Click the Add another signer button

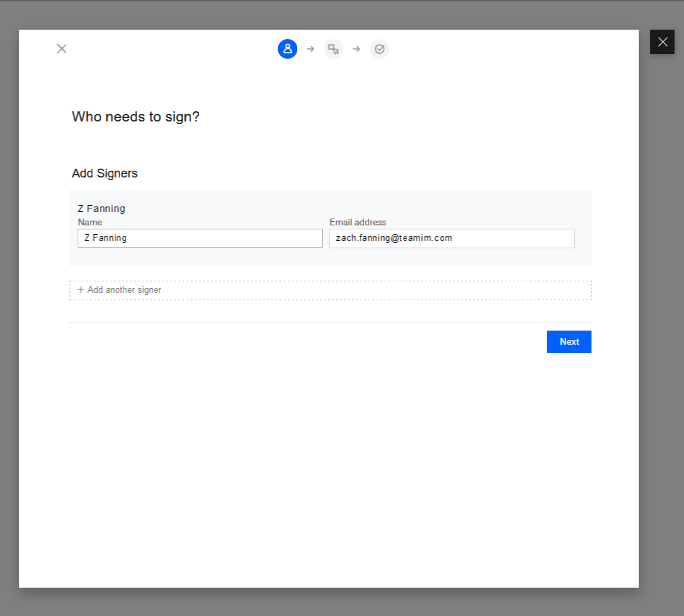pos(330,289)
